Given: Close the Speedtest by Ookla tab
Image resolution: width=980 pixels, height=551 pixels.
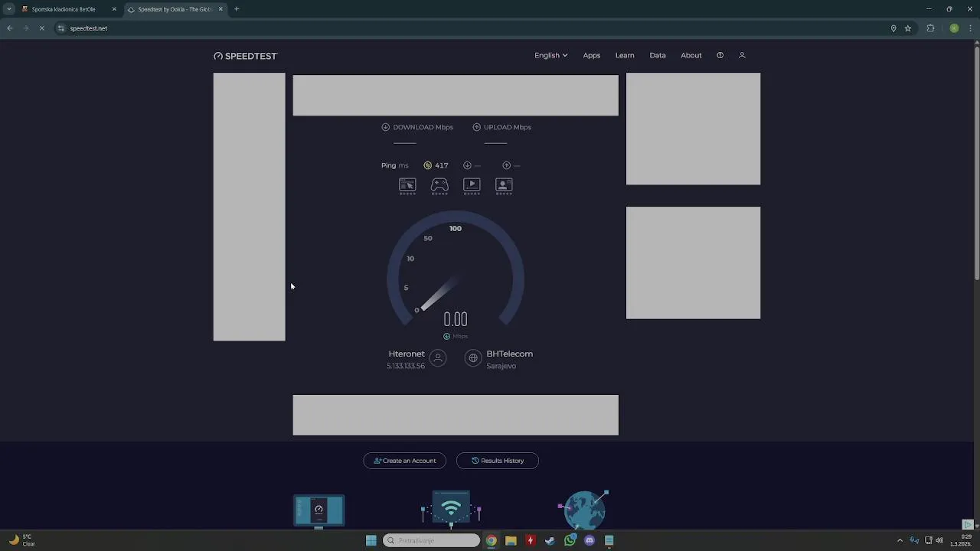Looking at the screenshot, I should coord(220,9).
